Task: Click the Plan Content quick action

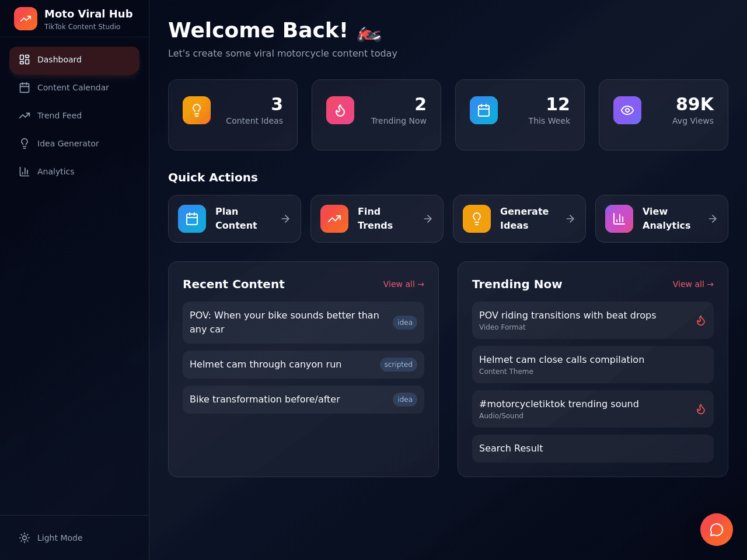Action: [x=235, y=219]
